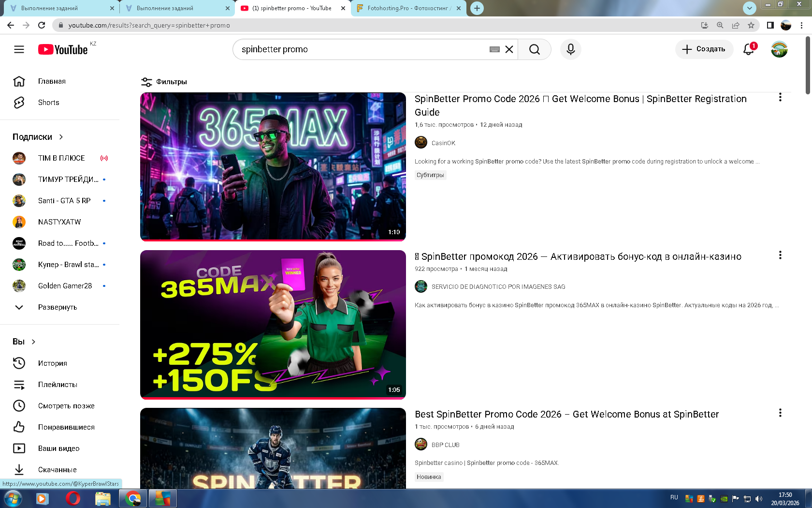
Task: Open the Windows Start menu
Action: pos(13,498)
